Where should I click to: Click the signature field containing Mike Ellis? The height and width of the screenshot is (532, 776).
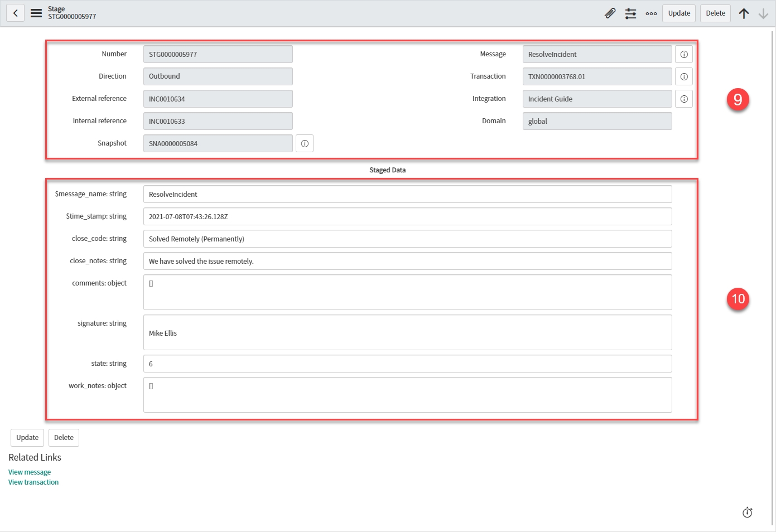click(x=407, y=332)
